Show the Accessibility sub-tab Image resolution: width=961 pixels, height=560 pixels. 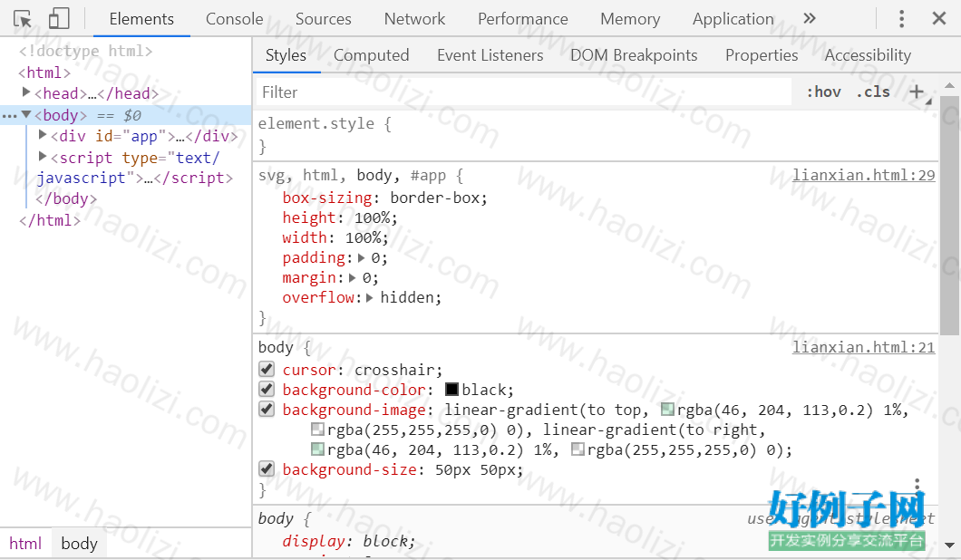click(x=868, y=55)
